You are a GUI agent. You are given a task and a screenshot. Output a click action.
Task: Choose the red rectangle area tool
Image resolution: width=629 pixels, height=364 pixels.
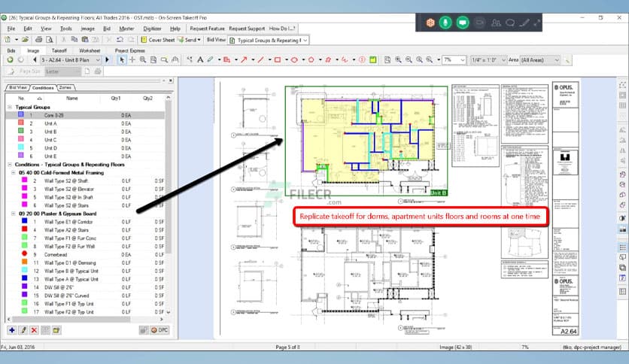tap(278, 59)
